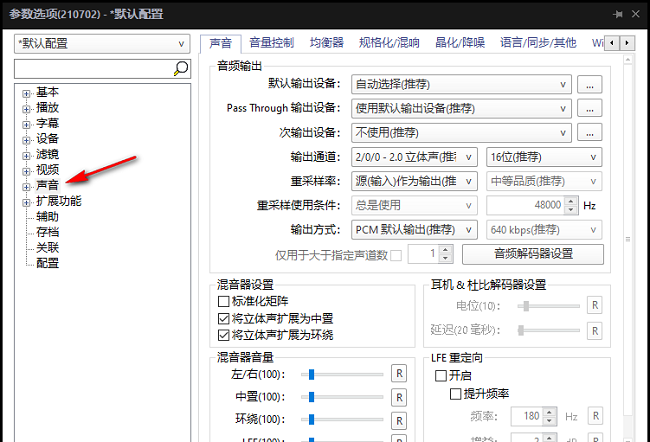Click browse button beside 次输出设备

point(591,132)
